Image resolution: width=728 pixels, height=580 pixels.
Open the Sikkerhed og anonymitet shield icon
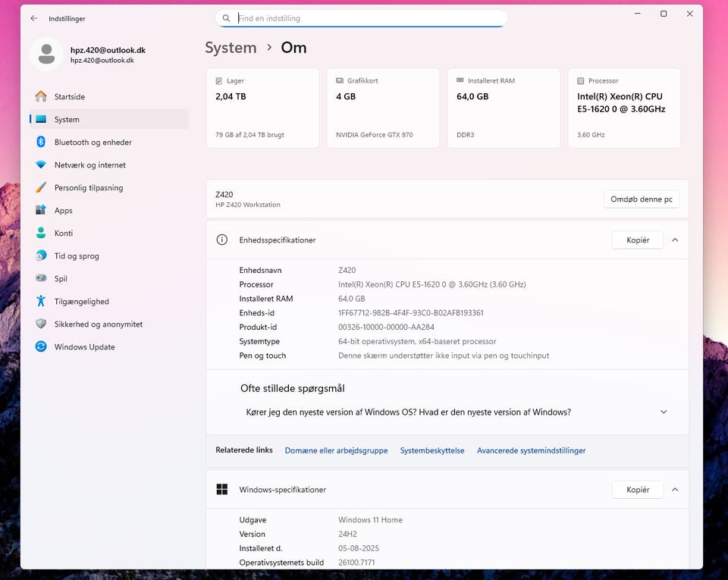(x=41, y=324)
